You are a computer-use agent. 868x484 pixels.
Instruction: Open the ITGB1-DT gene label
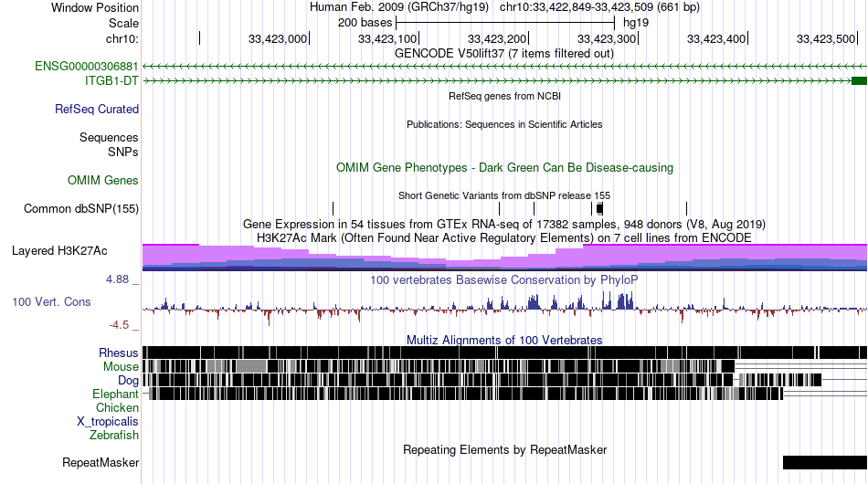tap(111, 80)
